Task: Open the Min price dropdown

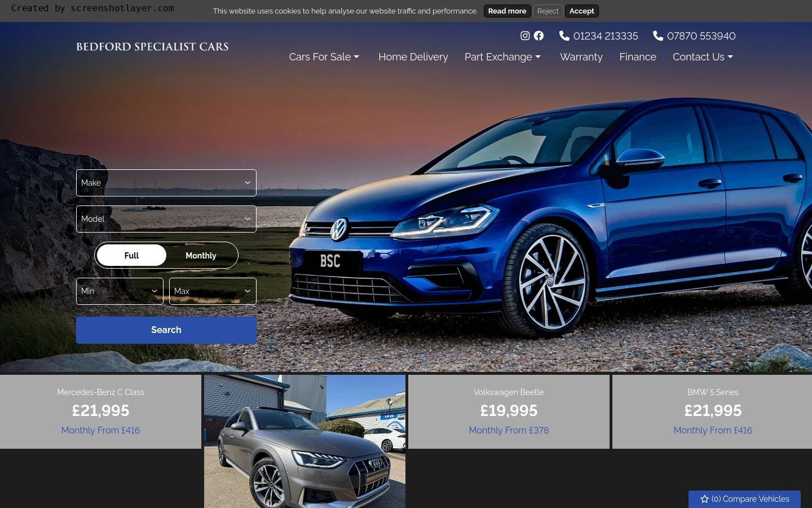Action: click(x=120, y=291)
